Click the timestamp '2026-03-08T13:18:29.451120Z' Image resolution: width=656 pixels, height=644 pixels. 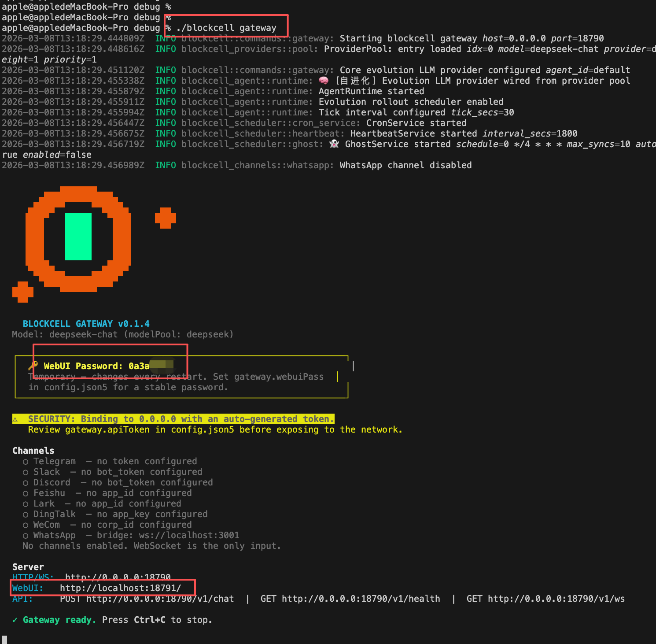(x=73, y=70)
